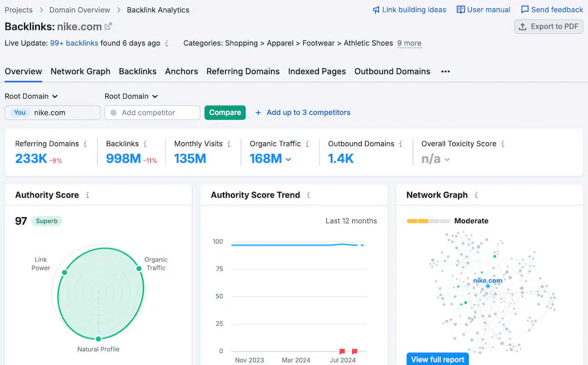588x365 pixels.
Task: Open the Referring Domains tab
Action: point(243,71)
